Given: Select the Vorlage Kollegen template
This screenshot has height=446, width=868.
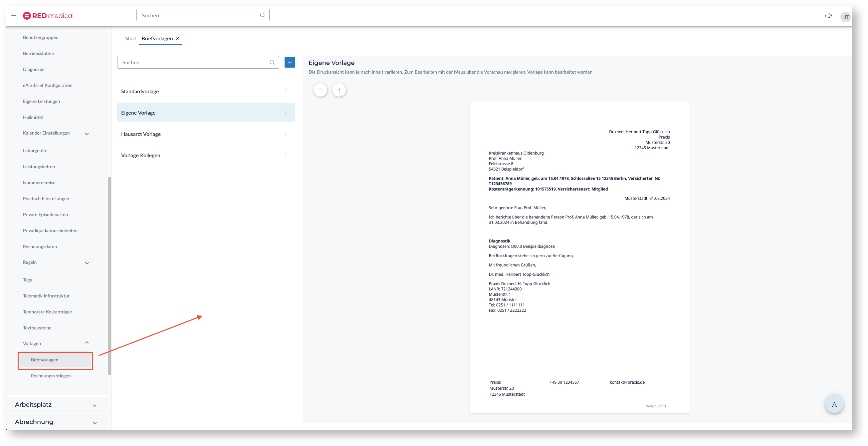Looking at the screenshot, I should tap(140, 156).
